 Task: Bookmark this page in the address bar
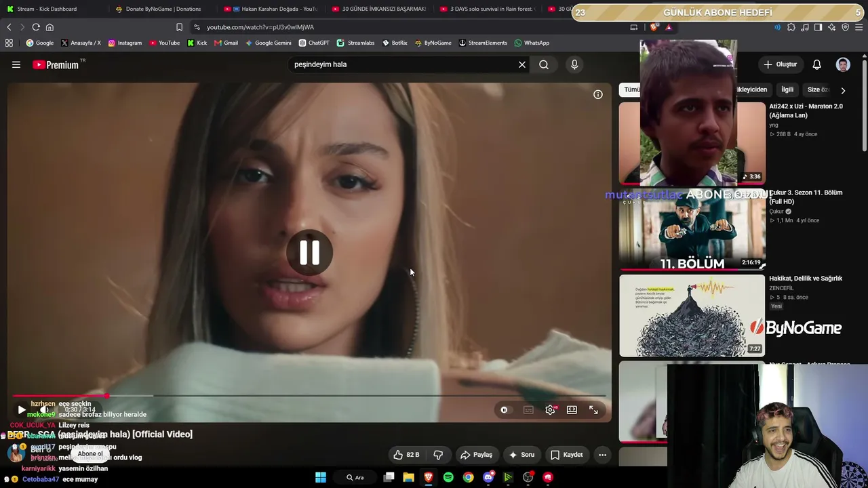coord(179,27)
